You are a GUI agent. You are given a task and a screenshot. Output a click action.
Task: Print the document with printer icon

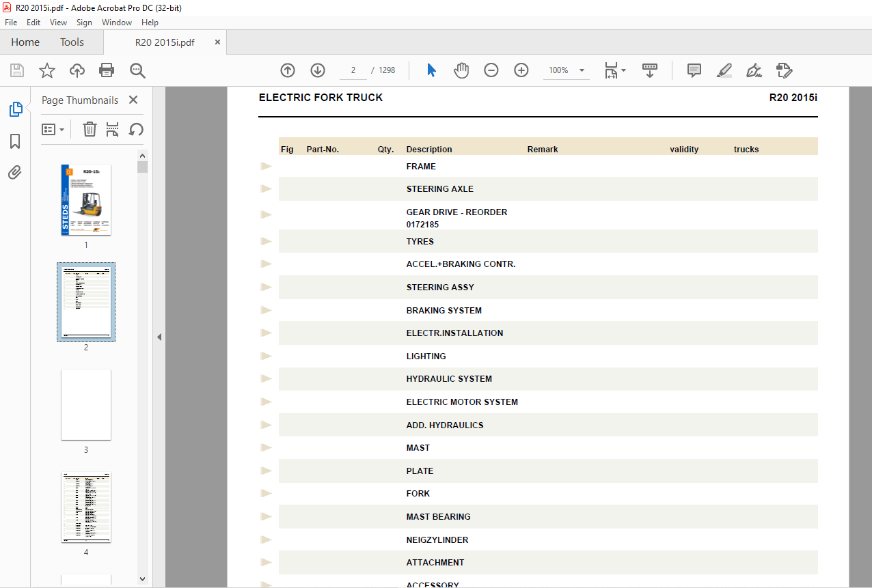coord(107,70)
